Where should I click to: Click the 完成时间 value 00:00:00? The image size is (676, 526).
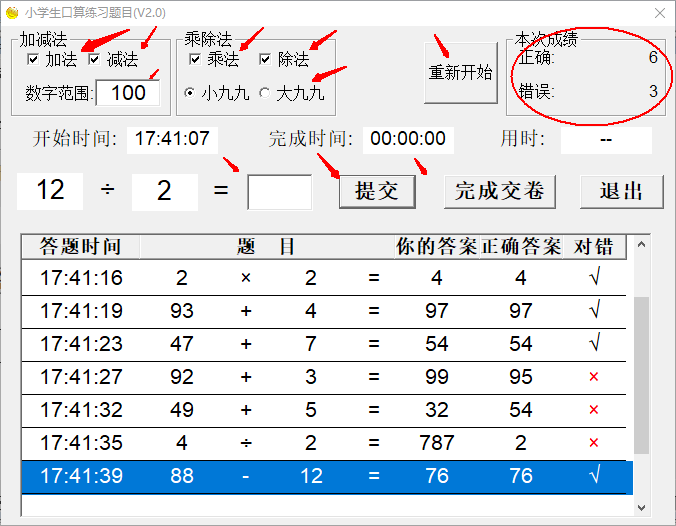coord(408,139)
